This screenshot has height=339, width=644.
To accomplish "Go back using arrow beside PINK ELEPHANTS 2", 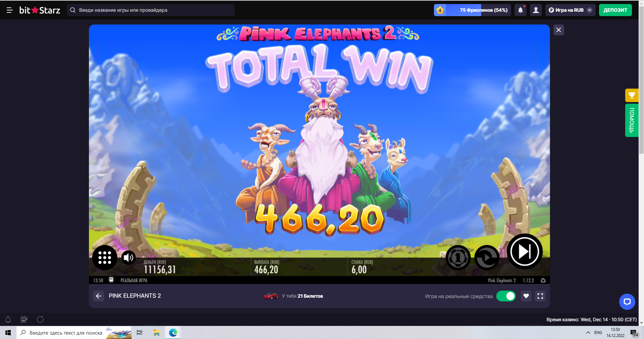I will pyautogui.click(x=99, y=296).
